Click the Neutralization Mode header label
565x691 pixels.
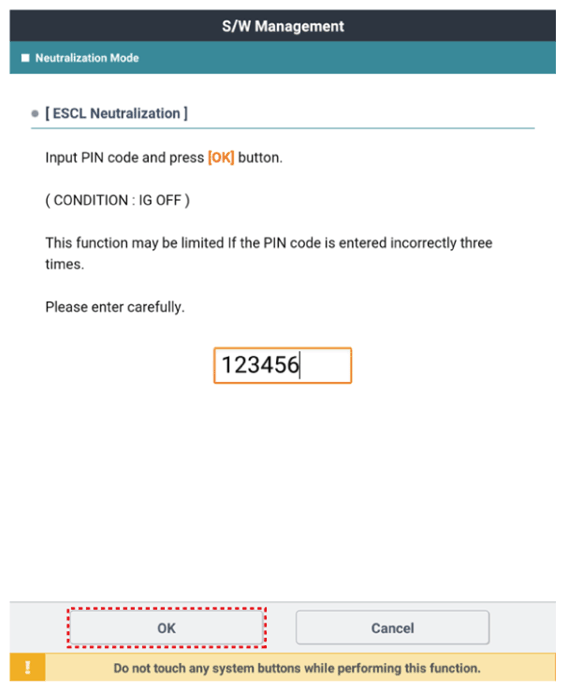tap(87, 58)
